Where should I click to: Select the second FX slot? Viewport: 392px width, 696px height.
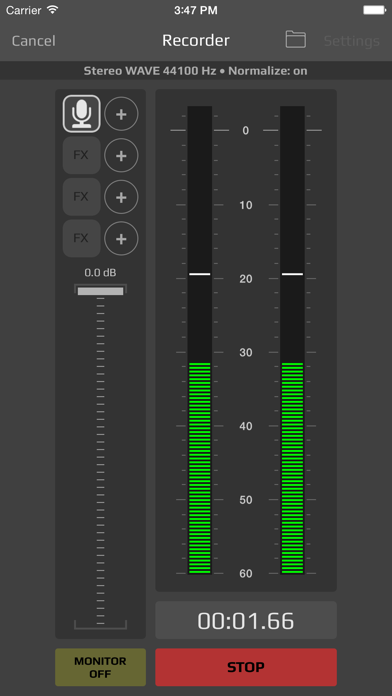click(81, 197)
